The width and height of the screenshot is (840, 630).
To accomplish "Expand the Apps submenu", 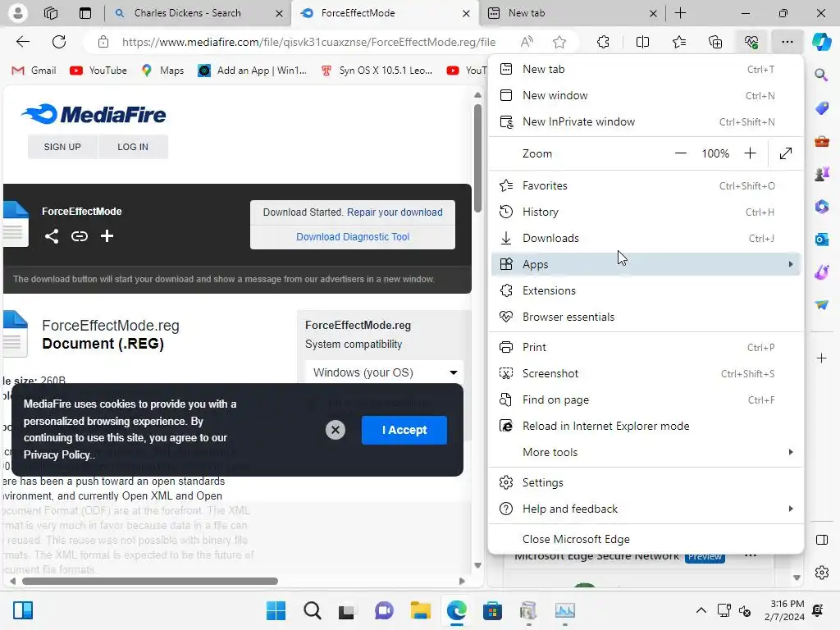I will 646,264.
